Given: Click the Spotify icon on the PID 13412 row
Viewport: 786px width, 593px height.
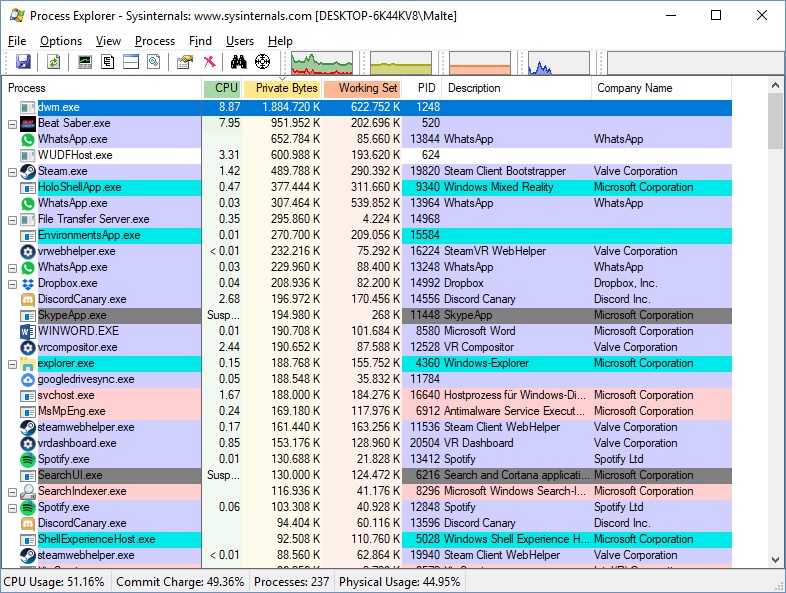Looking at the screenshot, I should coord(28,460).
